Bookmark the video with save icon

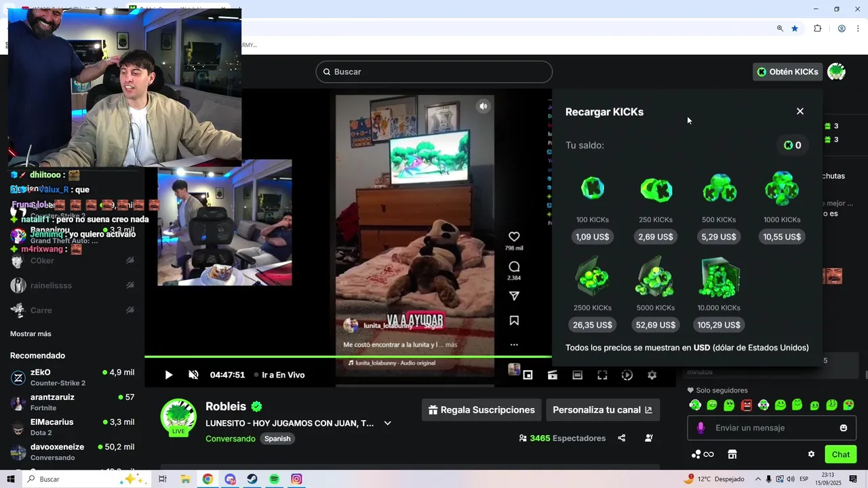pos(514,321)
